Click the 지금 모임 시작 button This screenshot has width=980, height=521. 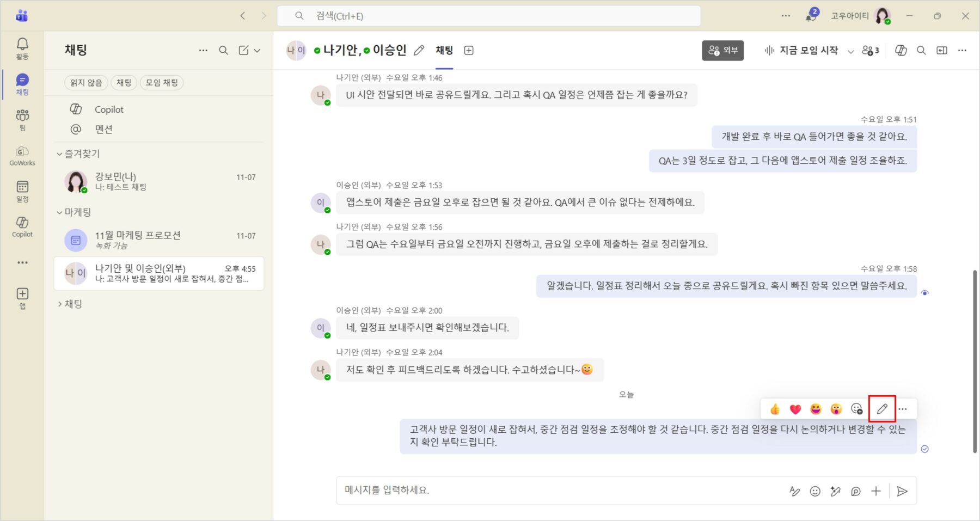click(801, 50)
